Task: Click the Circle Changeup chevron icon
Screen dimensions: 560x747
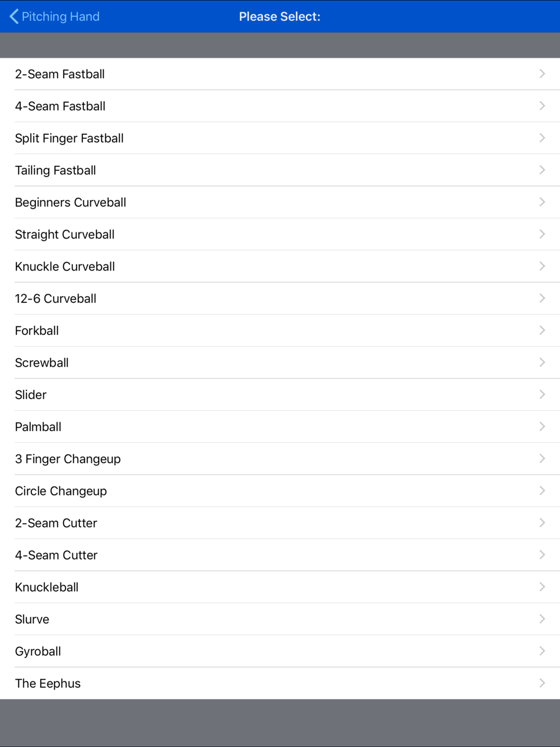Action: [542, 491]
